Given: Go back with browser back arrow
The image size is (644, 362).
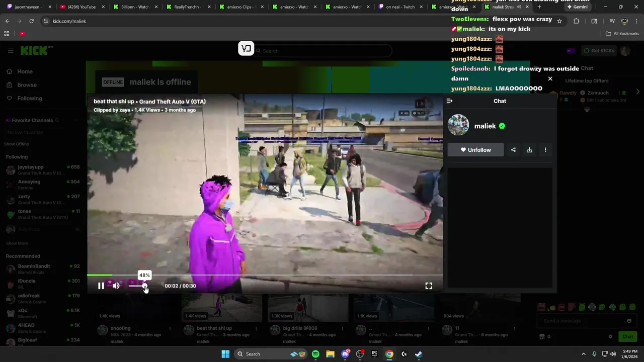Looking at the screenshot, I should pos(7,21).
